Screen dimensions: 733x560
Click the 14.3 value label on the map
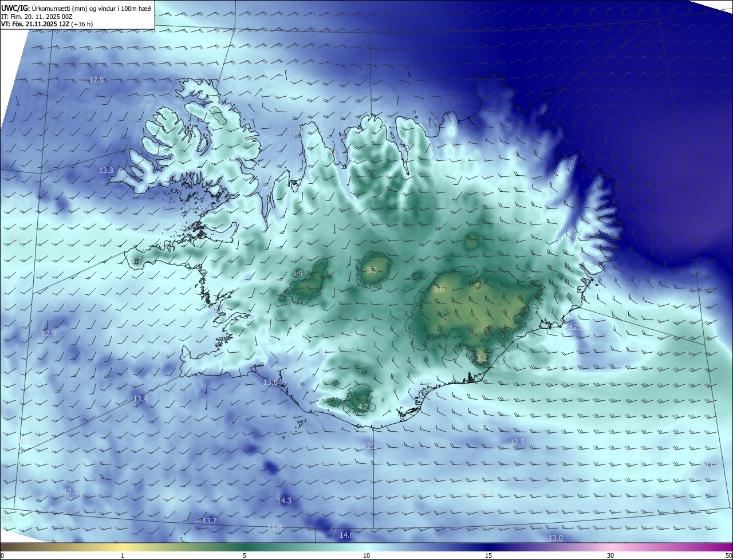pos(284,500)
